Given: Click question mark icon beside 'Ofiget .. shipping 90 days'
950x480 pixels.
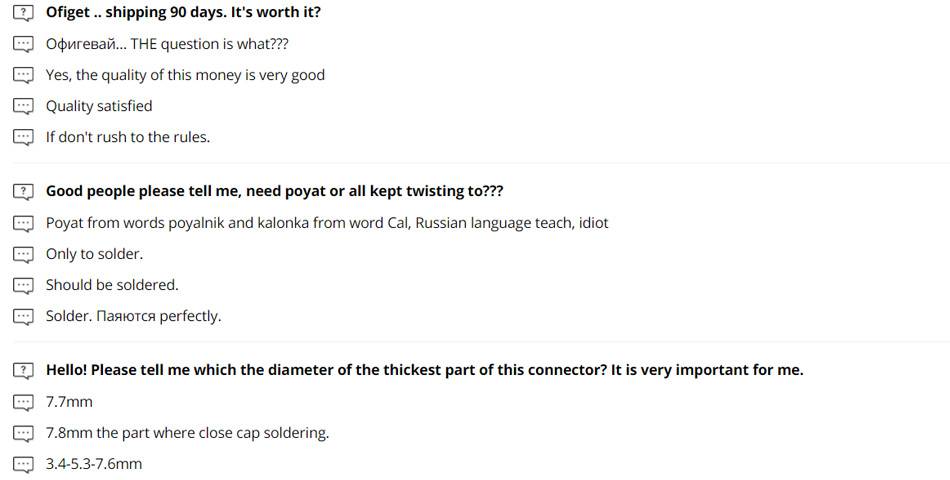Looking at the screenshot, I should [23, 13].
